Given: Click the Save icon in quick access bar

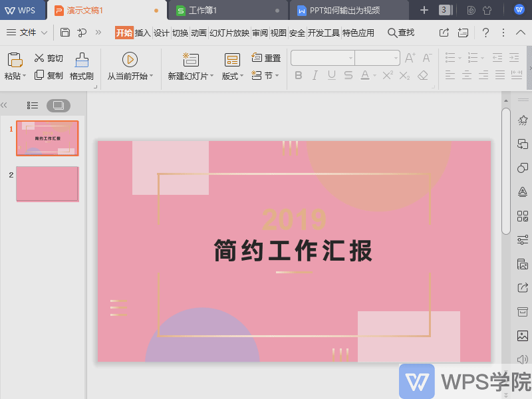Looking at the screenshot, I should click(x=64, y=32).
